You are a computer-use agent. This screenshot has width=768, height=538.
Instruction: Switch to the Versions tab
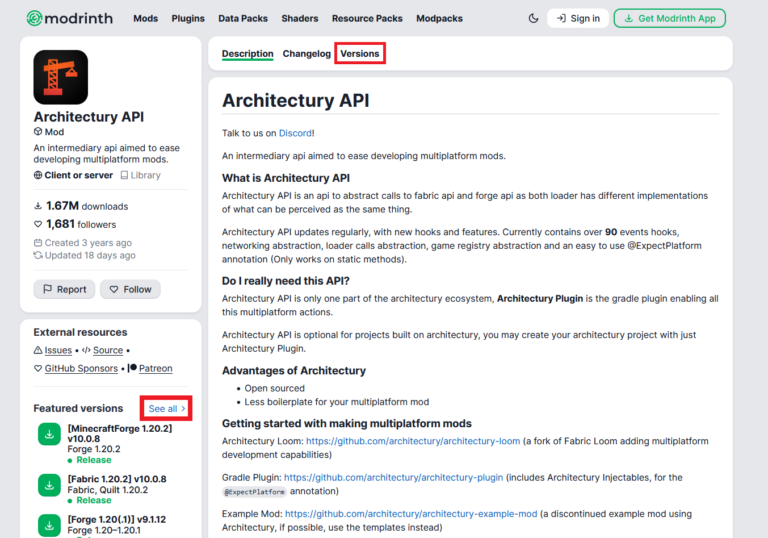[x=359, y=53]
